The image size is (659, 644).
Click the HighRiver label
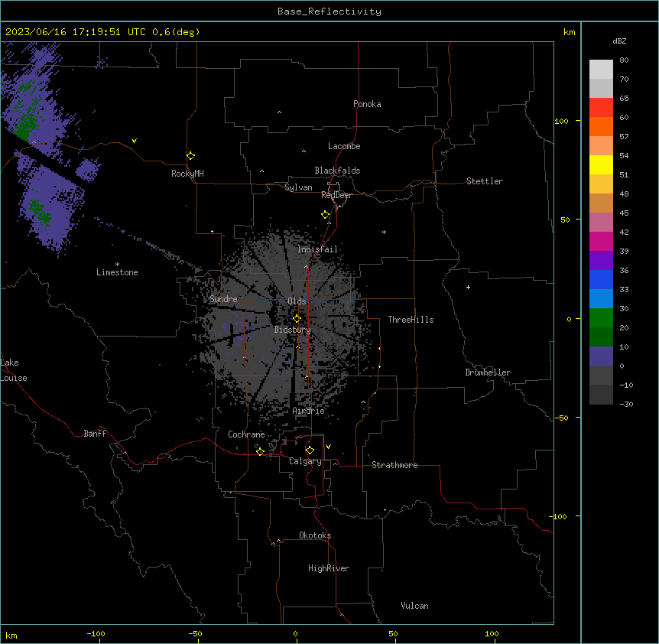pos(329,568)
